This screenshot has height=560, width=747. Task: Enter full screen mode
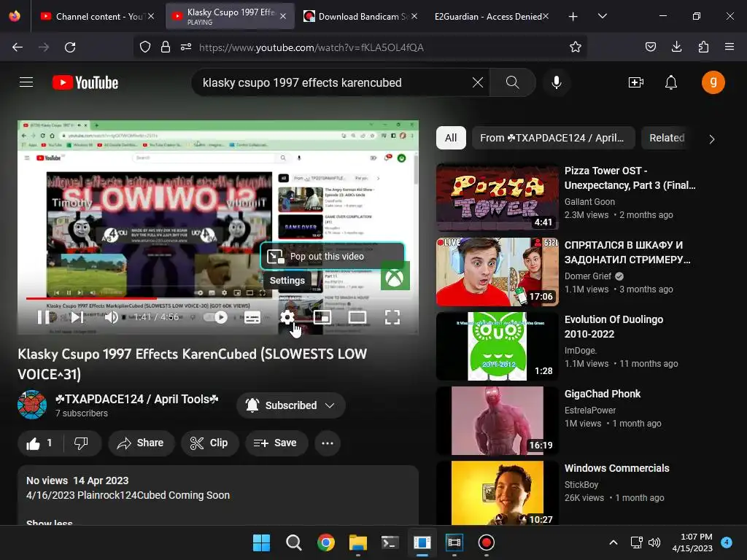pyautogui.click(x=392, y=317)
